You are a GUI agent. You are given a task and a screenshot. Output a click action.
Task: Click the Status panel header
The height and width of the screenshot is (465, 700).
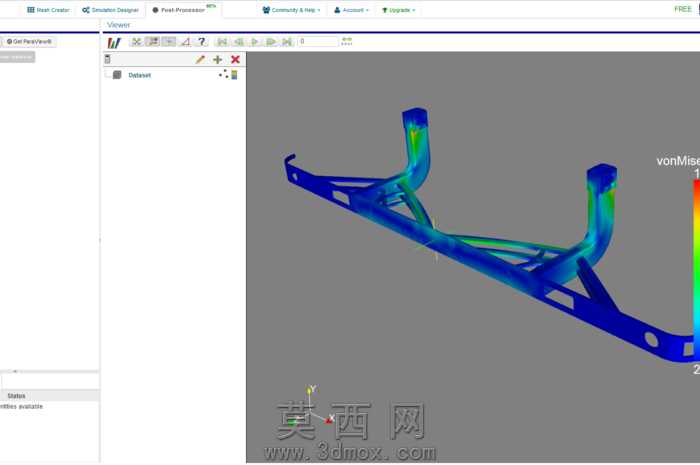point(49,396)
